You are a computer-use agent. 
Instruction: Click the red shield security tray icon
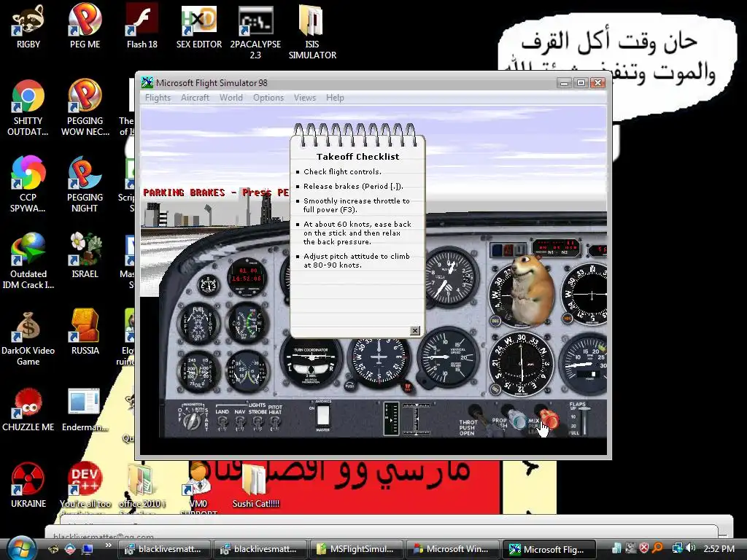[x=643, y=548]
